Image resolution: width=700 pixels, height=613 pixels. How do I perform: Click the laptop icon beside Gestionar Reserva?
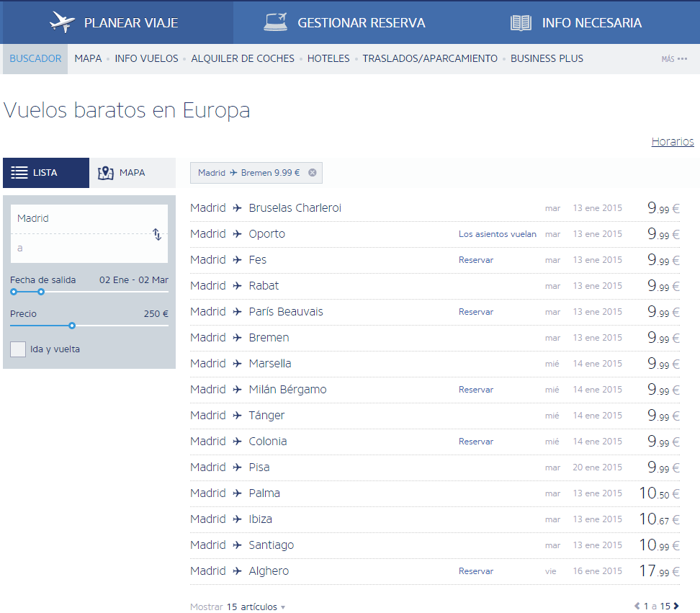[275, 22]
